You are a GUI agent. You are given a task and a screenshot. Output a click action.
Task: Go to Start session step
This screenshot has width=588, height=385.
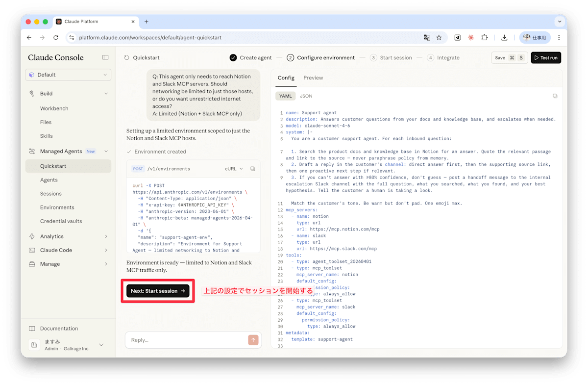[391, 57]
